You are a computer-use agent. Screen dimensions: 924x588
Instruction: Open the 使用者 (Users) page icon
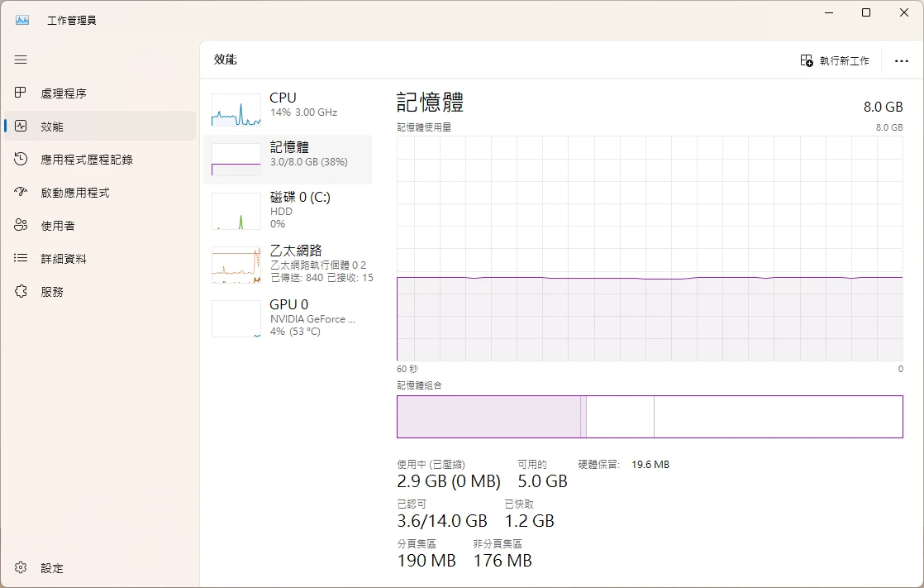tap(21, 226)
